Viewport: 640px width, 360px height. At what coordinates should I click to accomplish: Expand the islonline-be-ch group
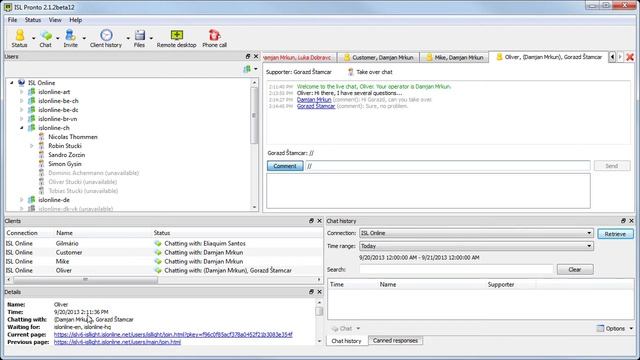[22, 101]
